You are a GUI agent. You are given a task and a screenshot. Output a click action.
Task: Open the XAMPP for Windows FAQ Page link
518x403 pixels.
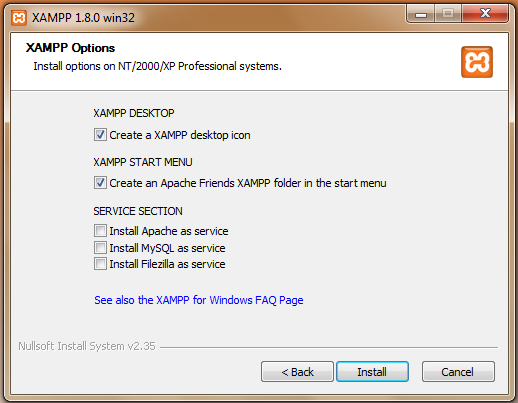coord(199,300)
